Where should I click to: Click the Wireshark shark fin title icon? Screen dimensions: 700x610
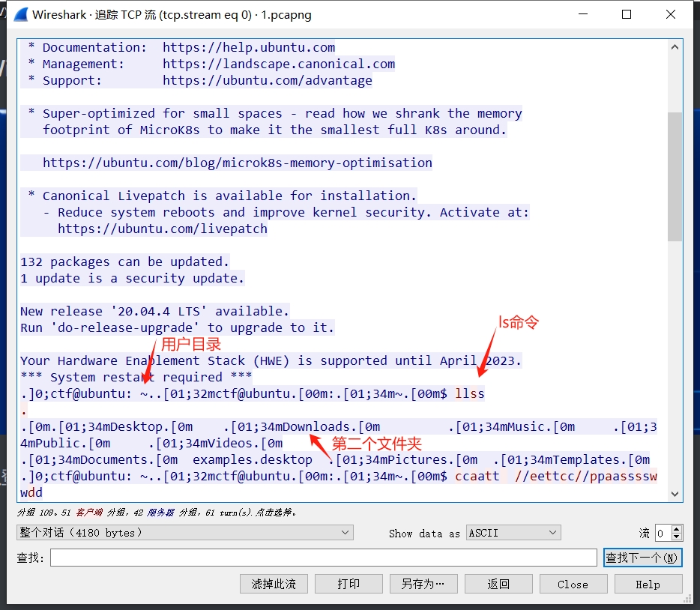[21, 14]
